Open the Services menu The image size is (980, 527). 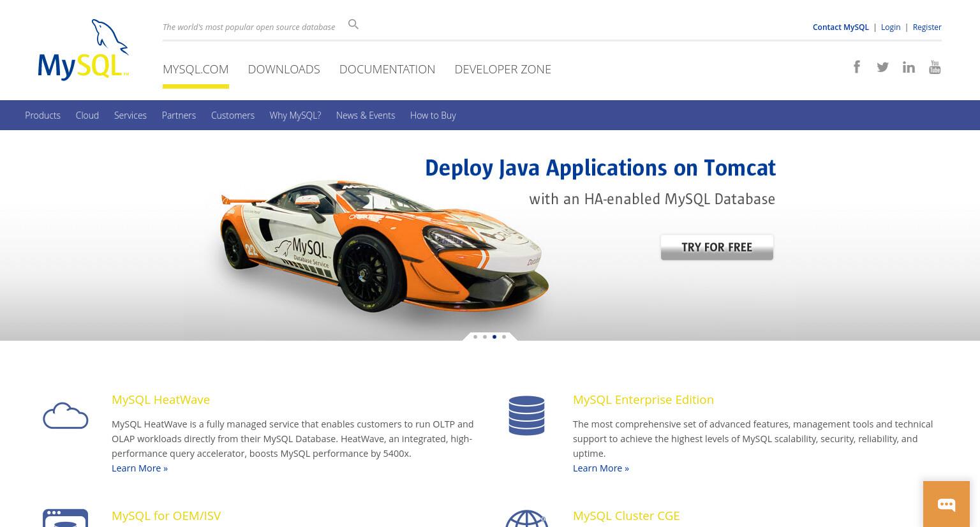coord(130,115)
